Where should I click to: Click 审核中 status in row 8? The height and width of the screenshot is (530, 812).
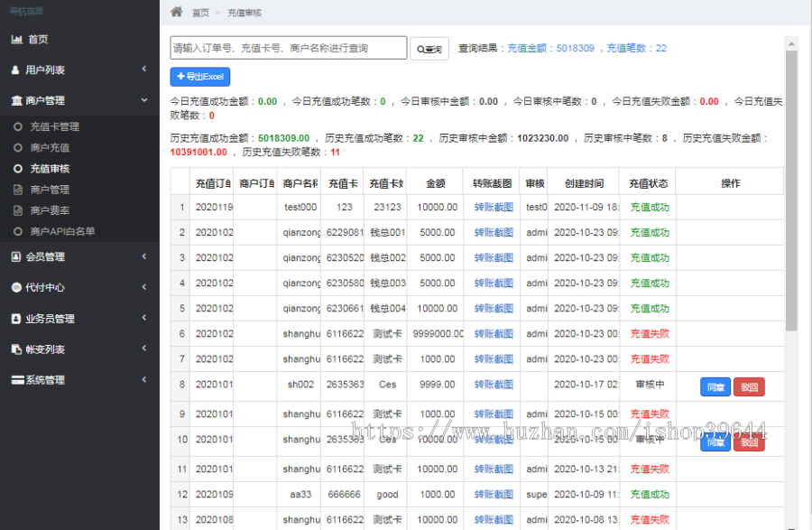650,385
